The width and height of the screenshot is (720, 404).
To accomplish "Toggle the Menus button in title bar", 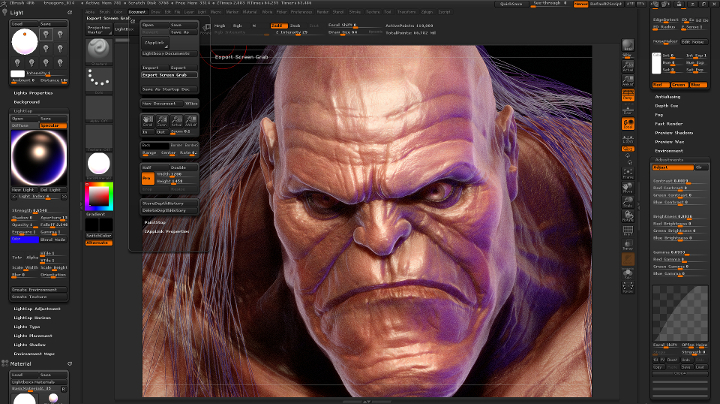I will click(x=581, y=4).
